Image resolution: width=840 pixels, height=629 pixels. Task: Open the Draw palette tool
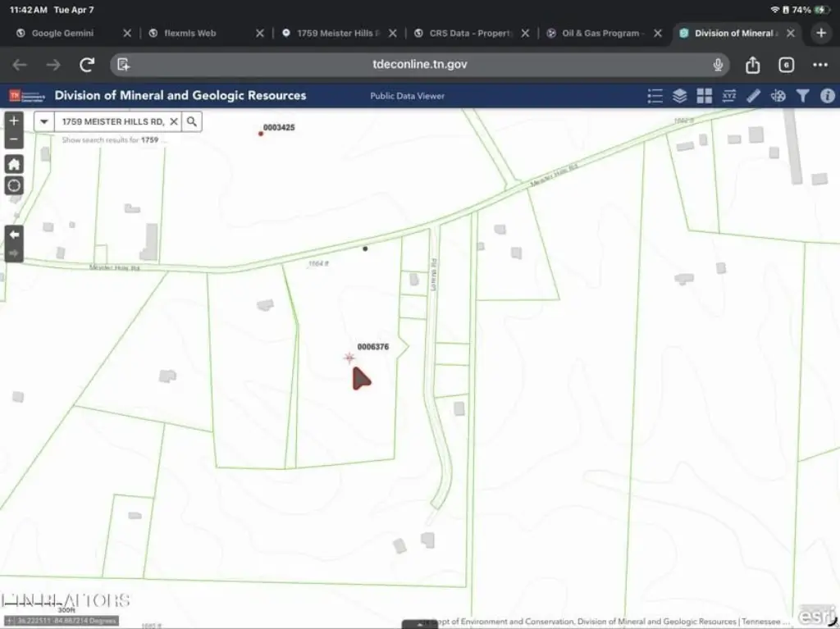tap(778, 96)
